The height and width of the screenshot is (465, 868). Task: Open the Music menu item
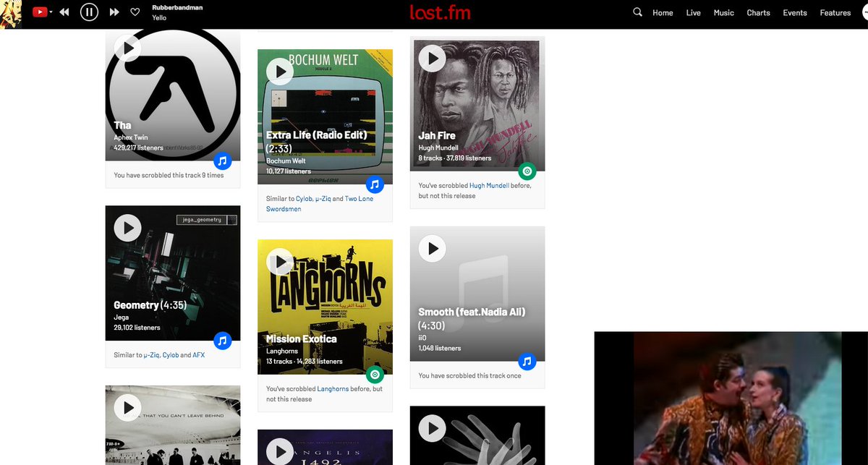pyautogui.click(x=724, y=13)
